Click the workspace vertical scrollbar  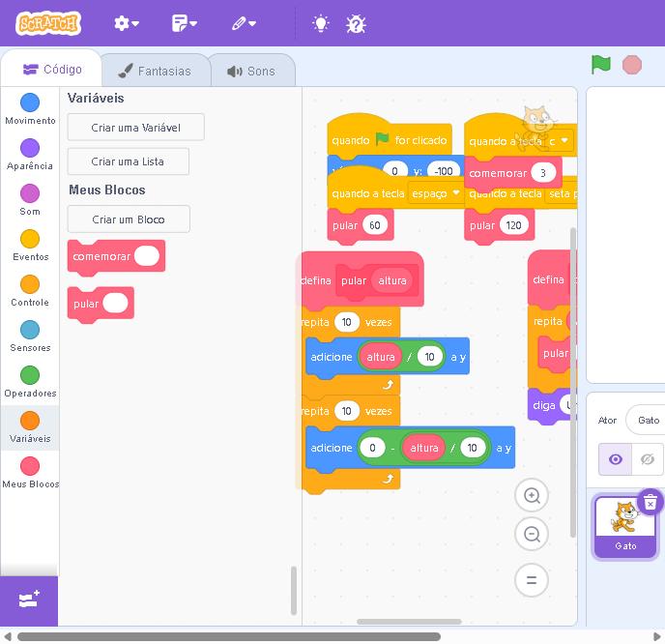click(x=573, y=382)
